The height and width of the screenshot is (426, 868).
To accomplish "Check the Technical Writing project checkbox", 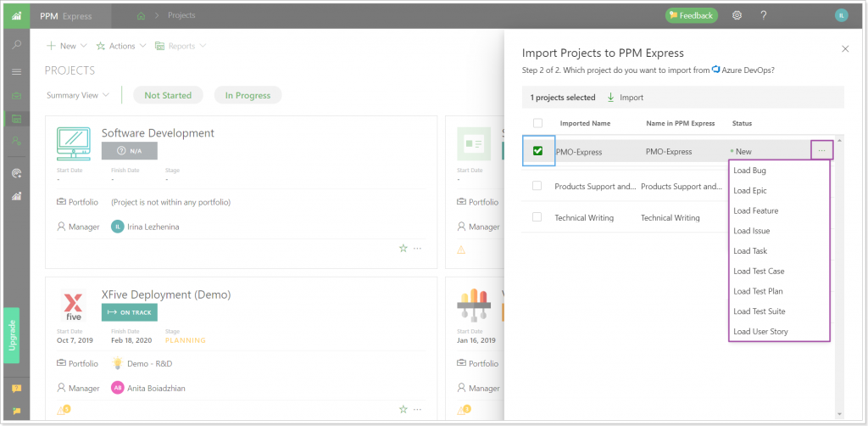I will pos(537,217).
